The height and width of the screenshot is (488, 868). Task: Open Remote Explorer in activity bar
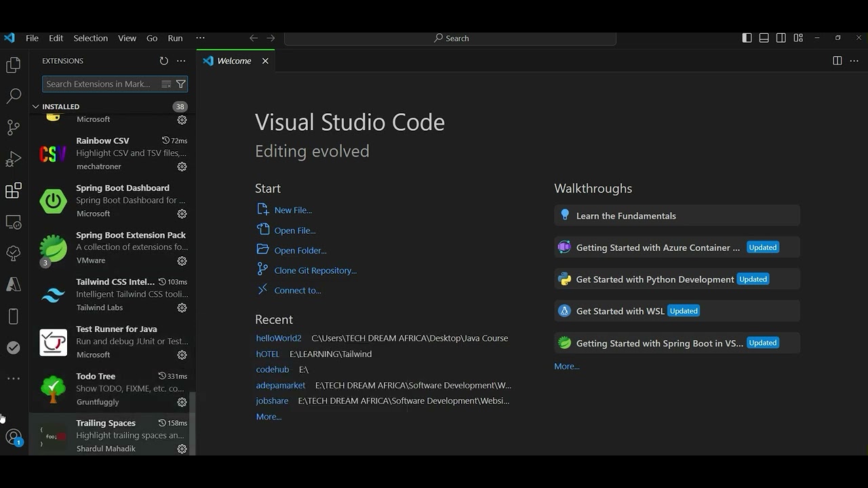14,222
